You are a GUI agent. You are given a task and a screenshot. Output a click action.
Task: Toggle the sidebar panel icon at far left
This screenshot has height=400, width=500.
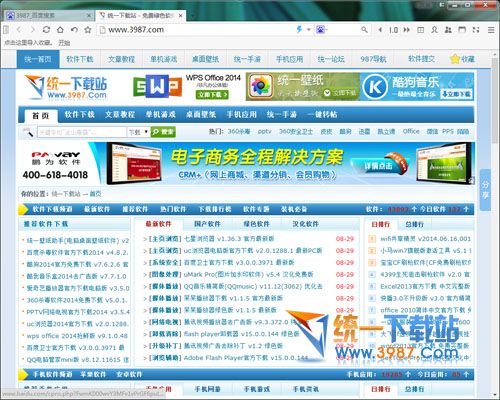click(x=6, y=30)
